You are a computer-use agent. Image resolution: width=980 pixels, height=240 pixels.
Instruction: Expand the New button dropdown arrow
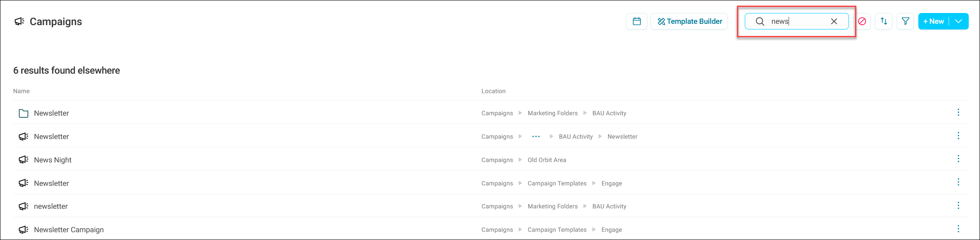click(x=959, y=21)
